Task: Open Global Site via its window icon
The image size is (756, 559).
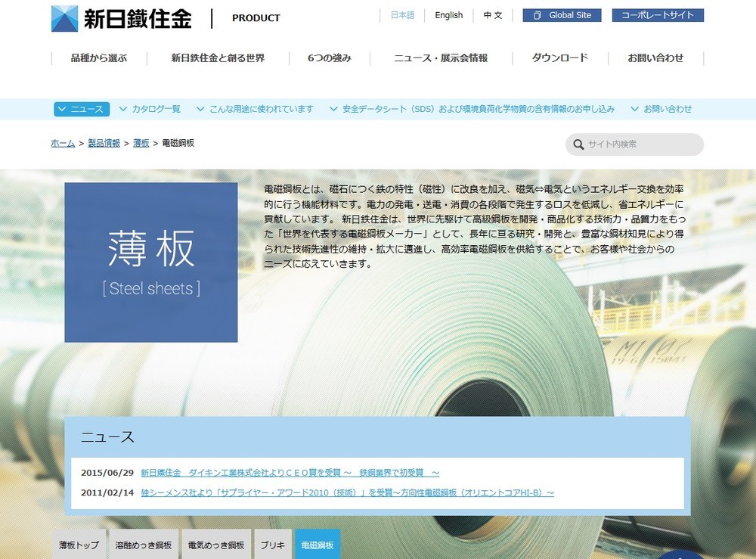Action: (537, 15)
